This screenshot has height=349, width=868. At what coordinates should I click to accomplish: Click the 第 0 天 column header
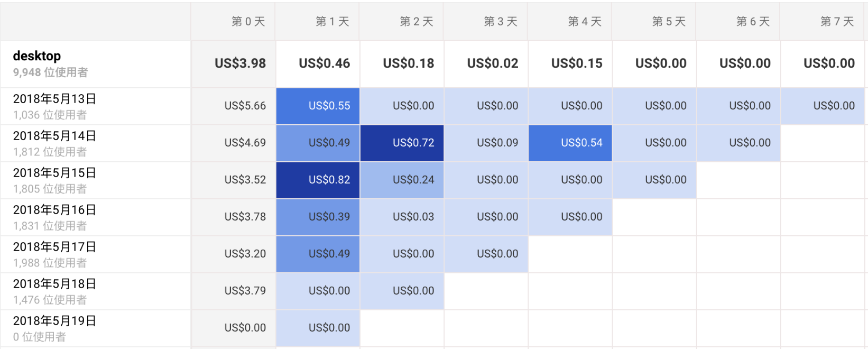248,21
